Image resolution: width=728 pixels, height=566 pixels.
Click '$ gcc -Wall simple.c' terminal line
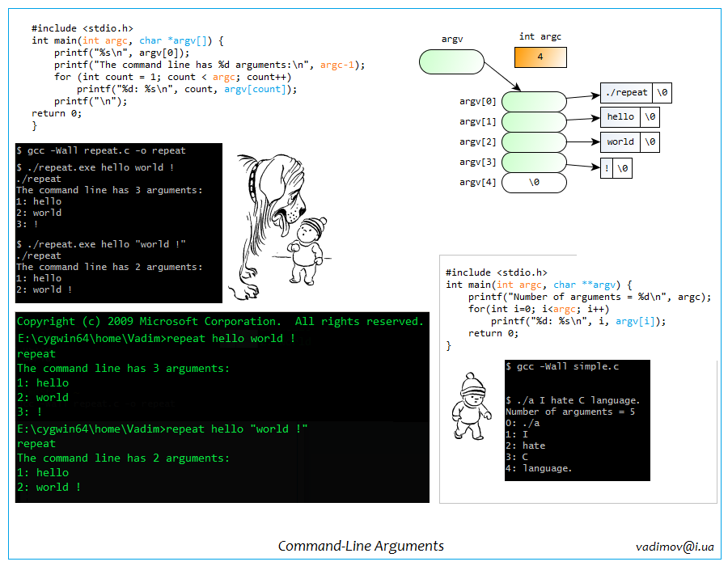562,366
